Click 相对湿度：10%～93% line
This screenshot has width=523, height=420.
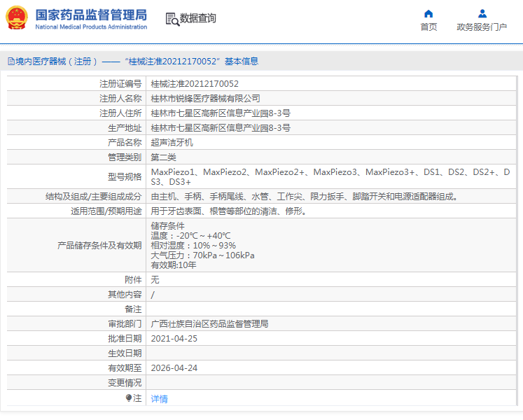click(x=193, y=246)
